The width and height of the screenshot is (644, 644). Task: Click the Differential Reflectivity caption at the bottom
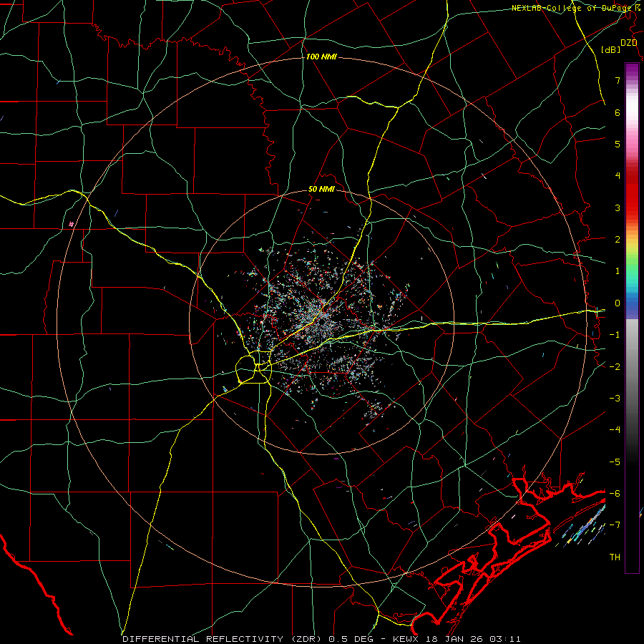pyautogui.click(x=321, y=639)
